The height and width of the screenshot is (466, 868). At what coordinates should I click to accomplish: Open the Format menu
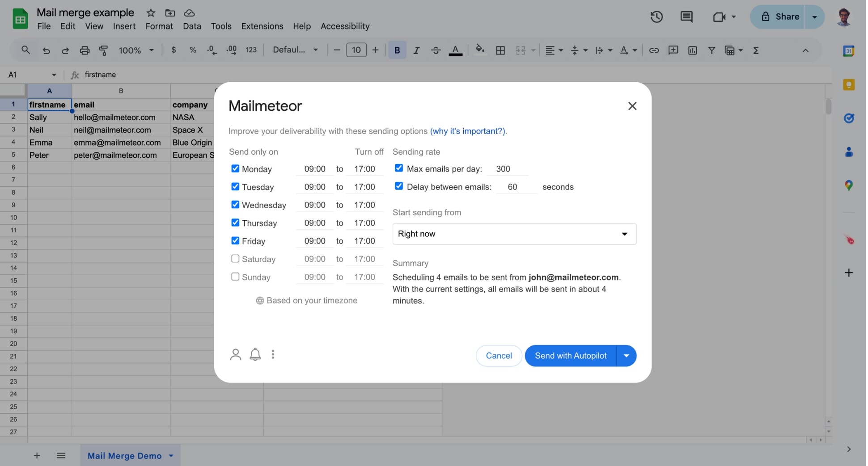pyautogui.click(x=159, y=26)
